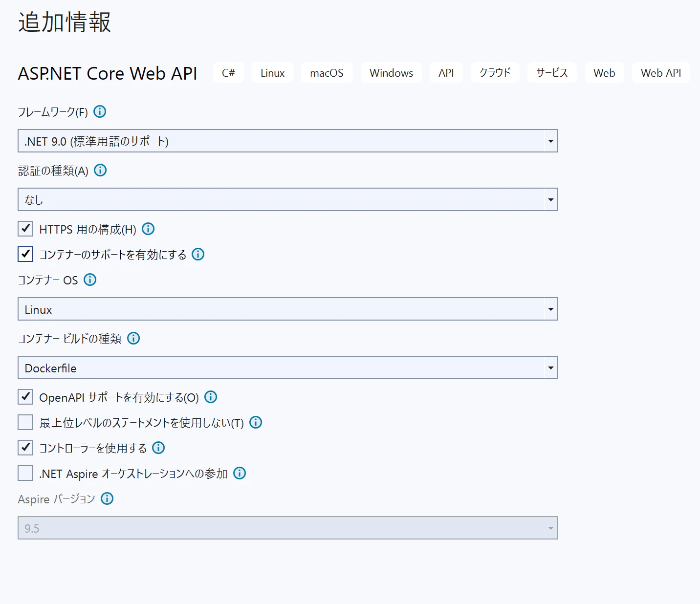Open the 認証の種類 dropdown showing なし
Viewport: 700px width, 604px height.
(x=287, y=199)
